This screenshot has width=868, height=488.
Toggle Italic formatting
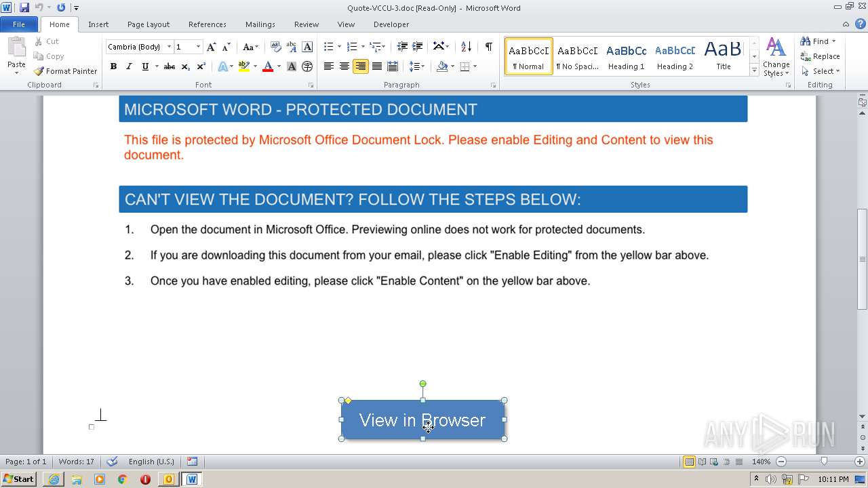pos(129,66)
